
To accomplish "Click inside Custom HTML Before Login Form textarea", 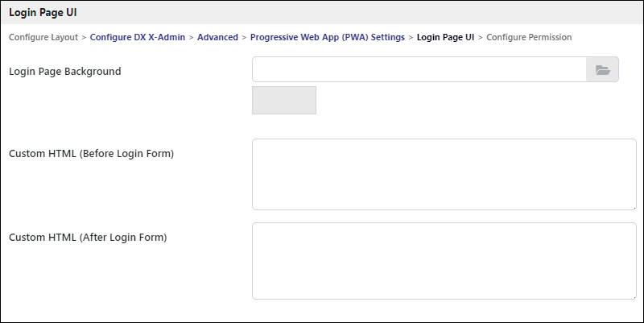I will click(x=444, y=174).
